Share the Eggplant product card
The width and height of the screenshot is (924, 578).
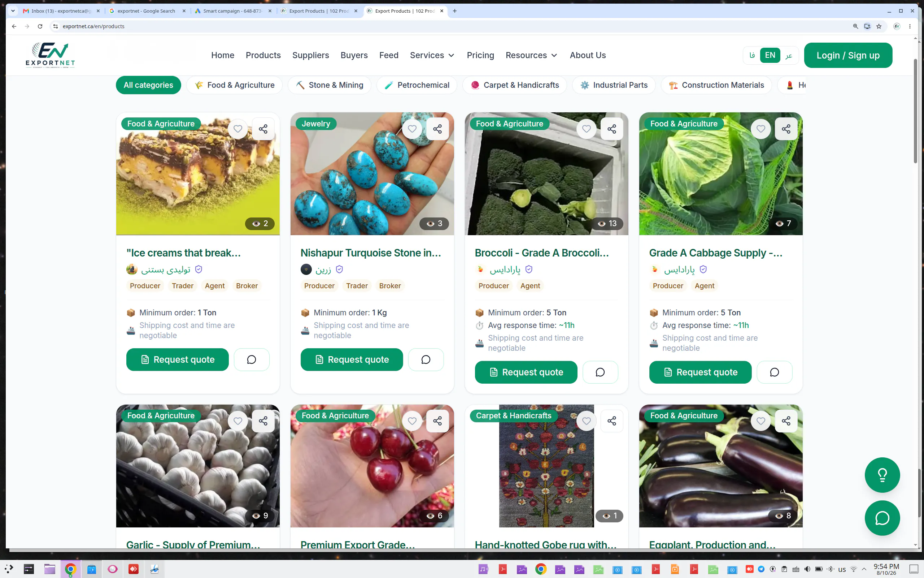(786, 421)
